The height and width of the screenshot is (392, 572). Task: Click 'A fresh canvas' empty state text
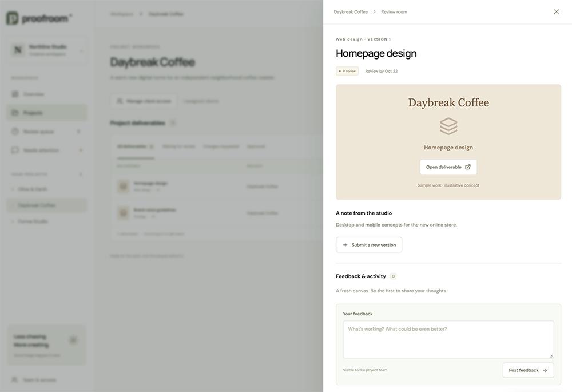point(391,291)
